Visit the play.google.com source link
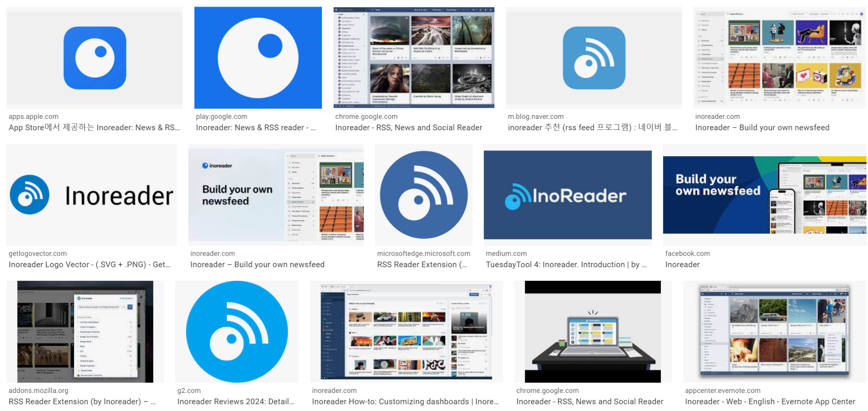The image size is (868, 411). (x=222, y=117)
